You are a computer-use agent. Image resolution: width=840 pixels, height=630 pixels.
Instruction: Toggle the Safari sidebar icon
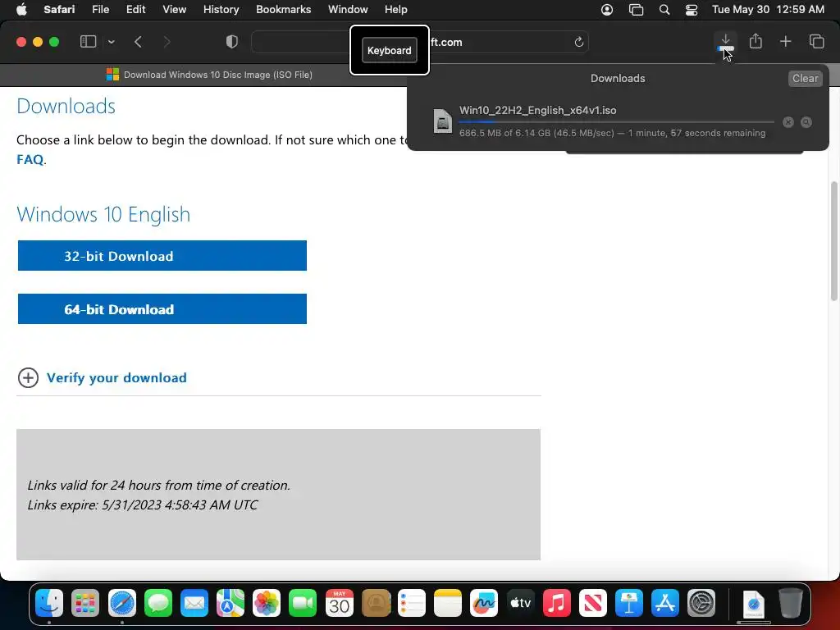tap(88, 42)
